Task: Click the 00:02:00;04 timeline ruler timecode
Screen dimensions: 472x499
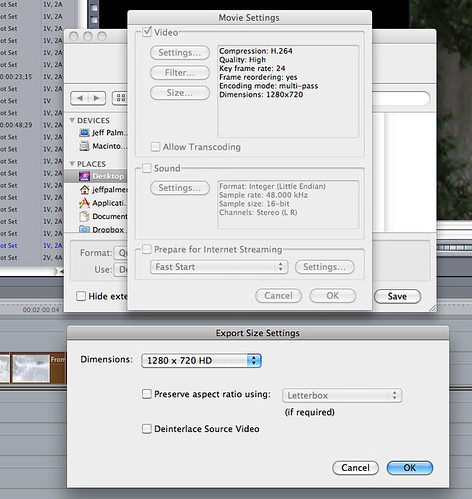Action: 41,310
